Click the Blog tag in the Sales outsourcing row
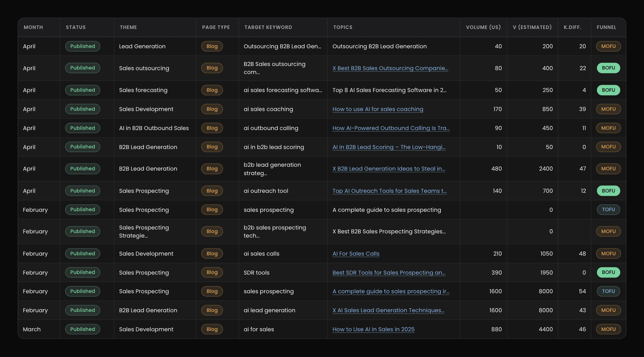Viewport: 644px width, 357px height. click(212, 68)
